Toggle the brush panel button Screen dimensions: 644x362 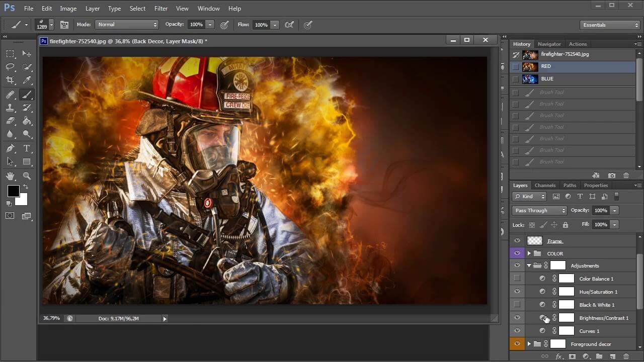pyautogui.click(x=64, y=25)
